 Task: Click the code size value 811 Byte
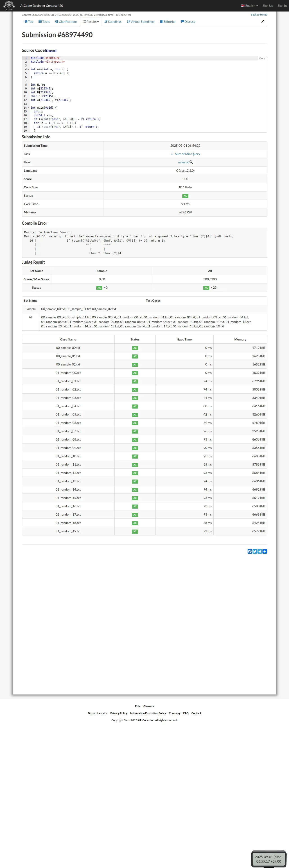[x=185, y=187]
